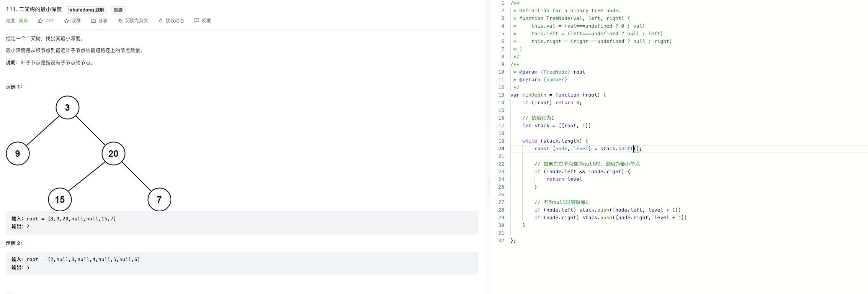Click the '@return {number}' doc comment line
This screenshot has width=868, height=294.
[x=540, y=80]
